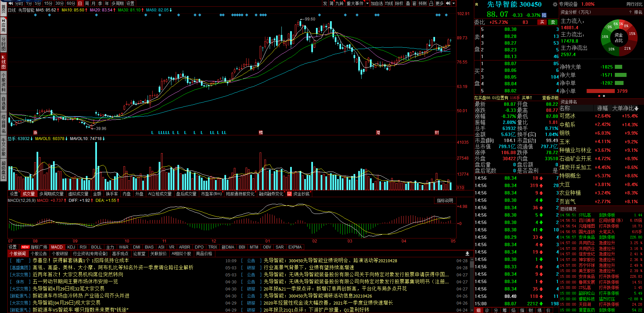Click the green 净大单 -1571 bar
The image size is (644, 313).
click(621, 75)
